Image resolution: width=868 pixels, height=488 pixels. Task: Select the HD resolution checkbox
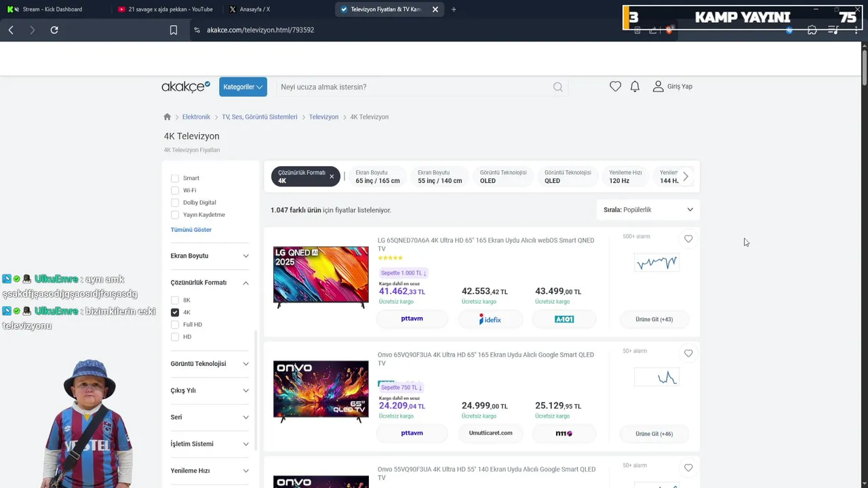tap(175, 337)
